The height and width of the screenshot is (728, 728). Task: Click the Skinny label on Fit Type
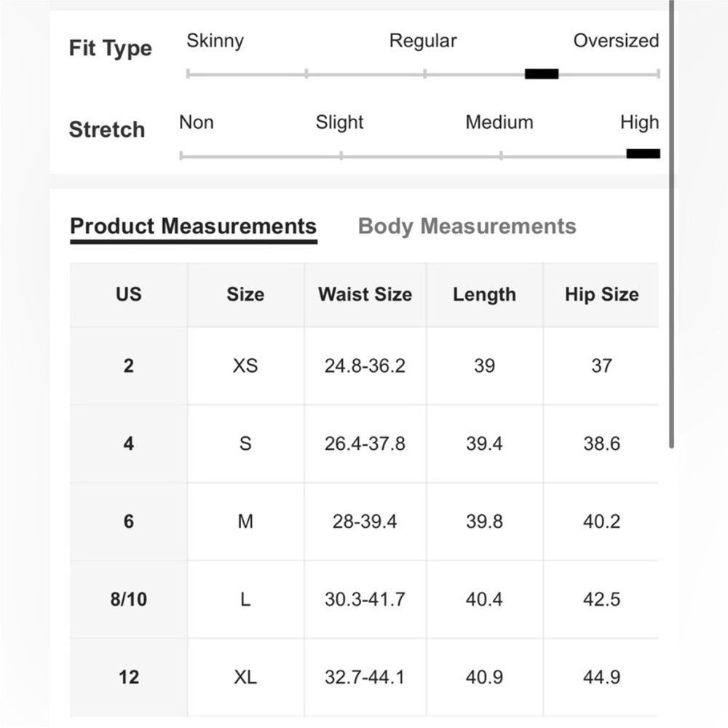point(215,41)
